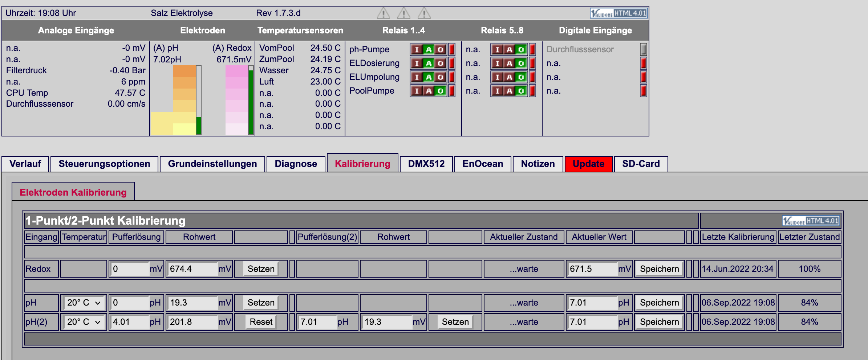Enable ELUmpolung relay via I button
Image resolution: width=868 pixels, height=360 pixels.
tap(417, 77)
